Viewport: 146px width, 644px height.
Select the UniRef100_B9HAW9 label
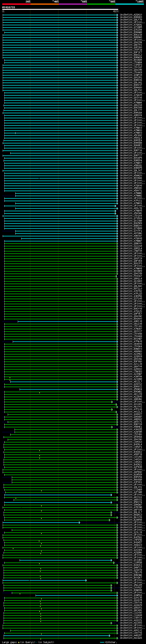point(131,32)
